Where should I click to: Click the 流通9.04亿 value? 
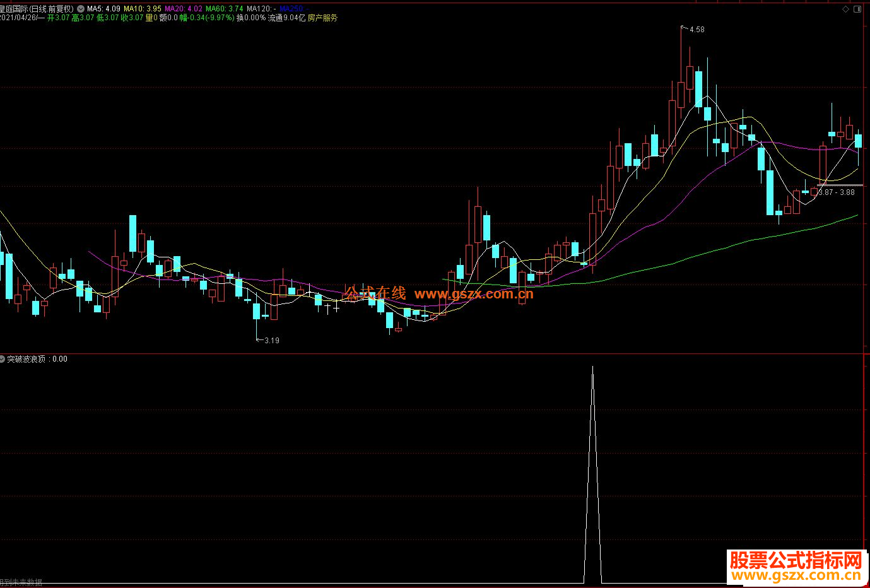tap(286, 18)
